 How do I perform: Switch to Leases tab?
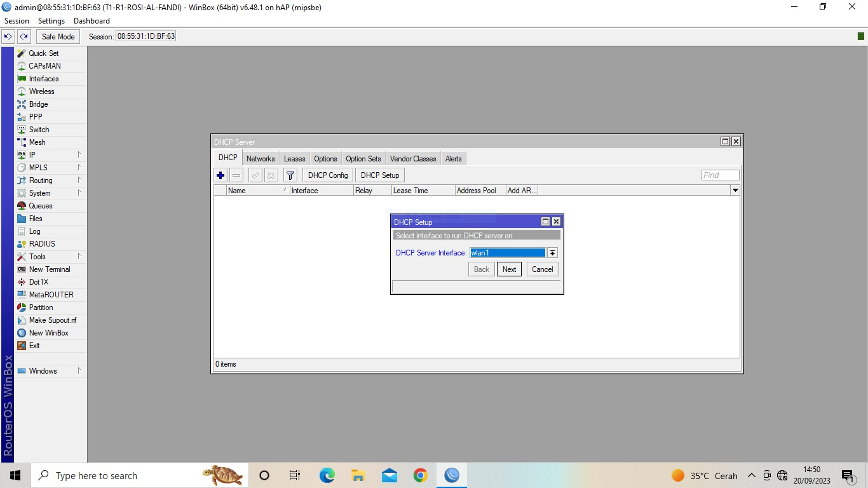click(294, 159)
